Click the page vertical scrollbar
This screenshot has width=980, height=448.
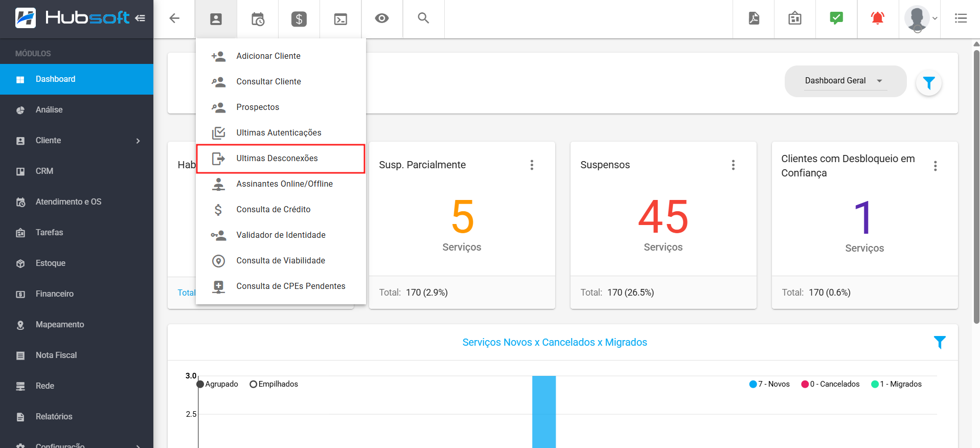(976, 184)
